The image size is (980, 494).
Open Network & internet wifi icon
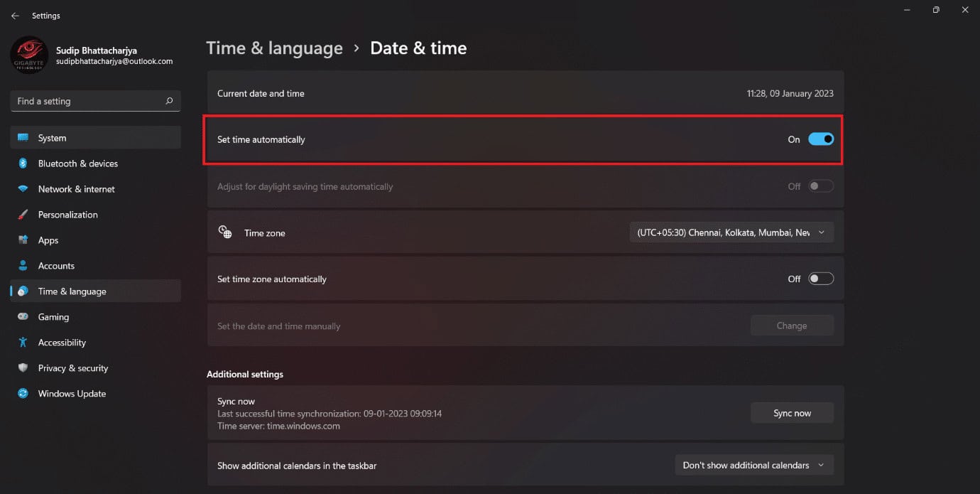click(23, 189)
